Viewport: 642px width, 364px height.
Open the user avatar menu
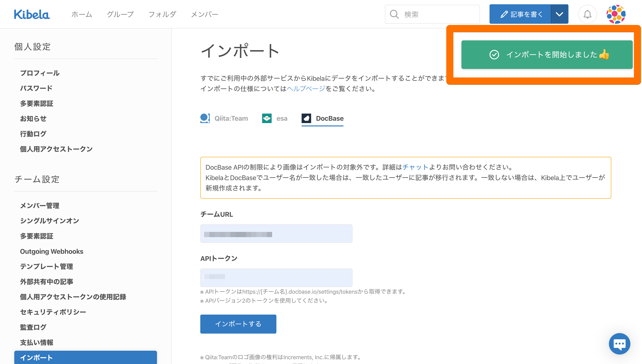coord(616,14)
